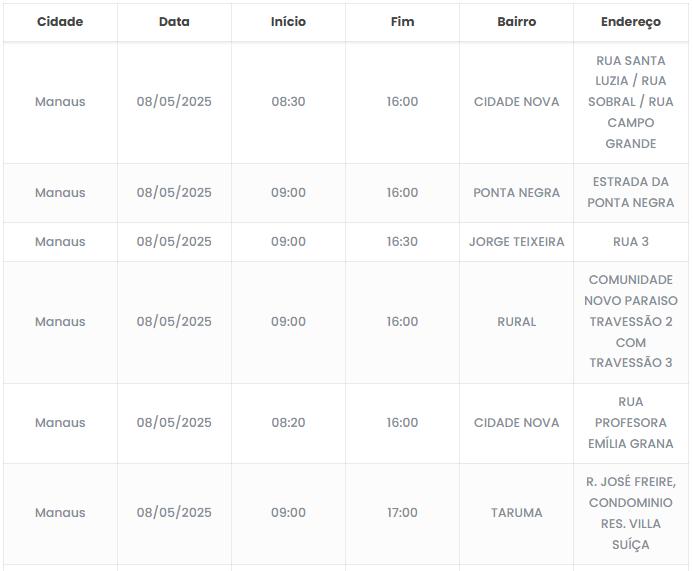Viewport: 693px width, 571px height.
Task: Click the RUA 3 address cell
Action: [631, 242]
